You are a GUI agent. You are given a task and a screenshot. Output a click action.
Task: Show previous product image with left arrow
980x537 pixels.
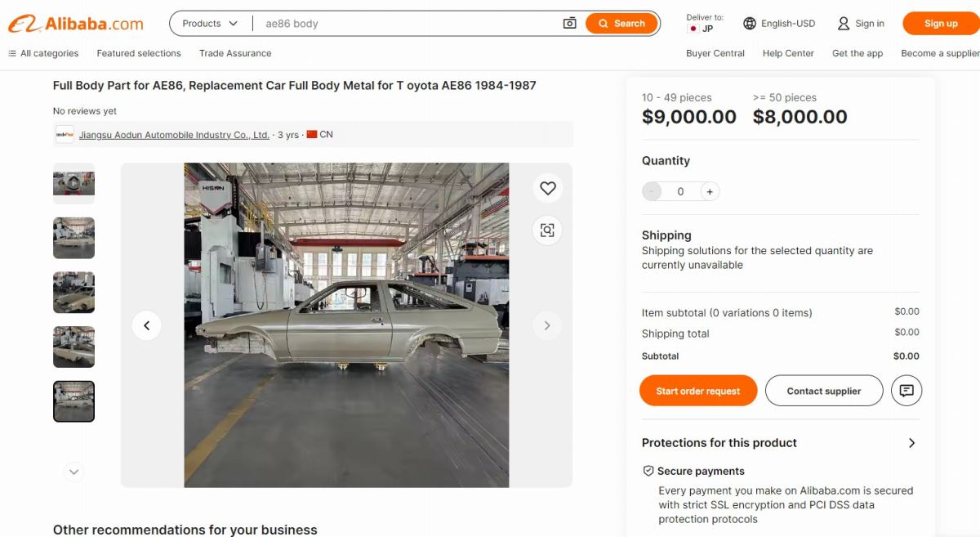147,325
